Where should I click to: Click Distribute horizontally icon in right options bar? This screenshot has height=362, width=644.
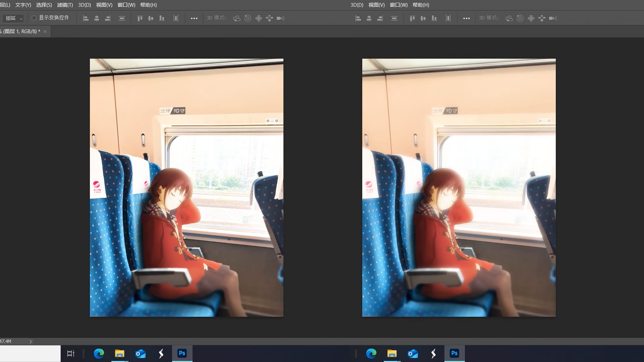(x=448, y=18)
